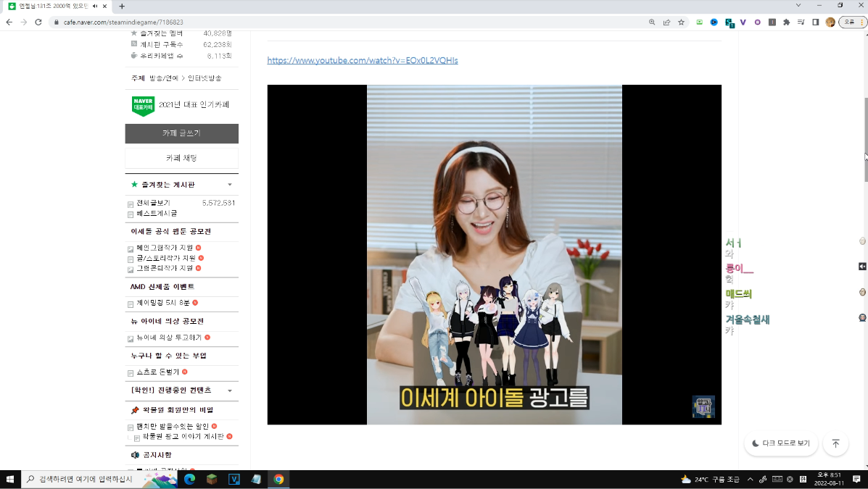Collapse the 즐겨찾는 게시판 section arrow
The height and width of the screenshot is (489, 868).
(x=230, y=185)
